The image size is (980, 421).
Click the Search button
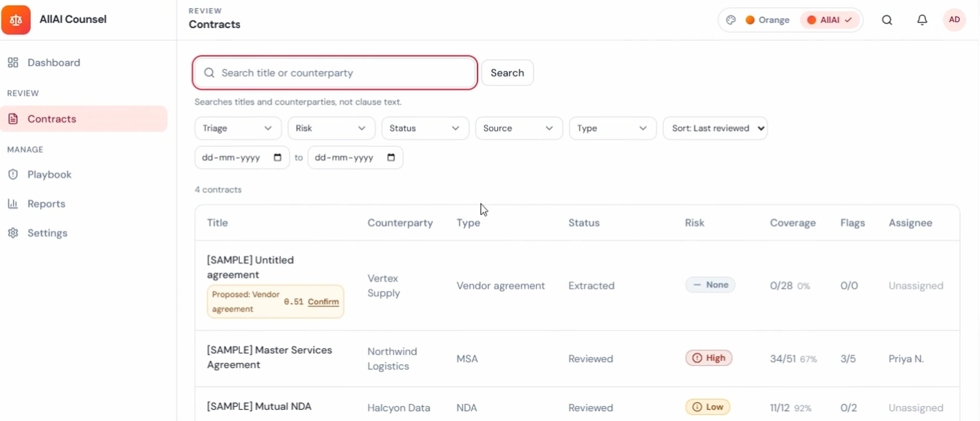click(x=507, y=73)
